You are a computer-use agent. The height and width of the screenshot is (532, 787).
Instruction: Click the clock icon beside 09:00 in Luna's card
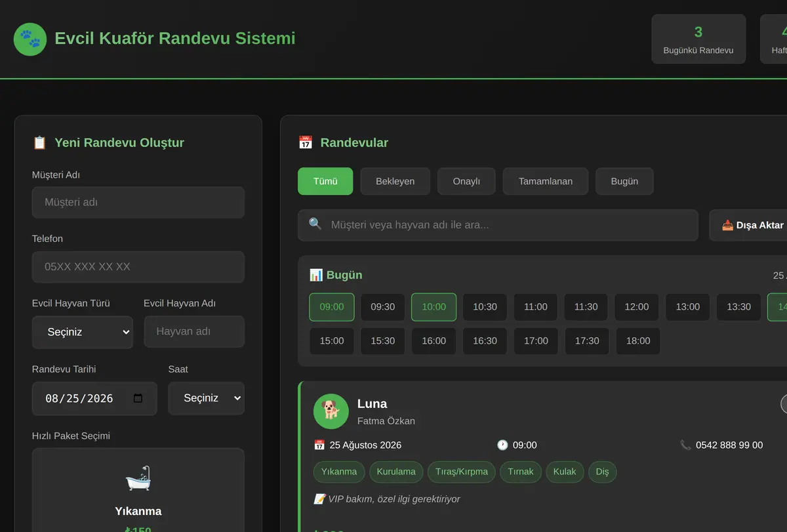(x=502, y=445)
